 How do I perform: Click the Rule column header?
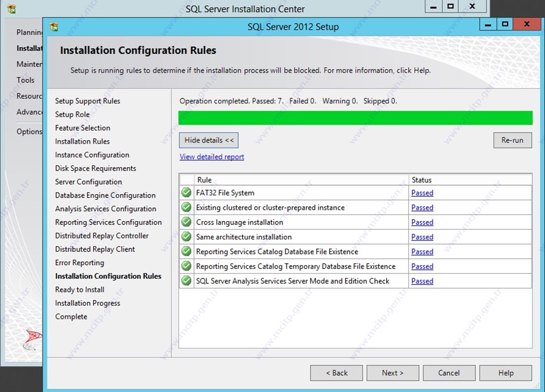(x=301, y=180)
